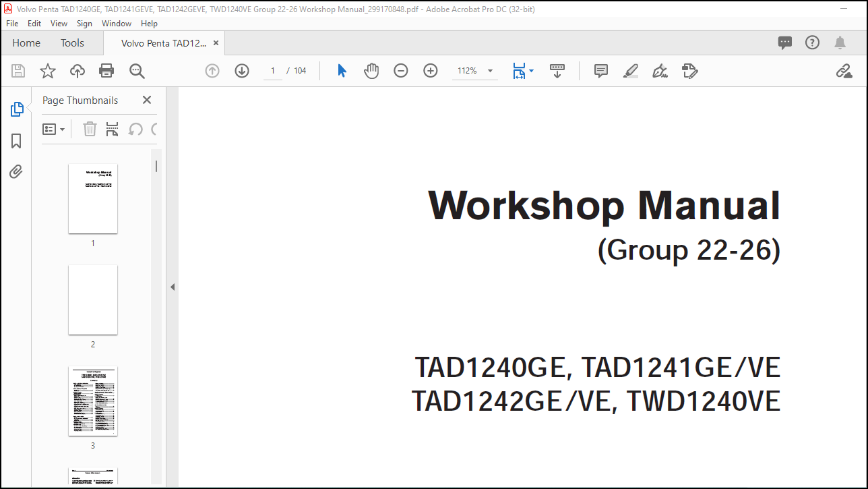Screen dimensions: 868x489
Task: Click the page number input field
Action: (x=273, y=71)
